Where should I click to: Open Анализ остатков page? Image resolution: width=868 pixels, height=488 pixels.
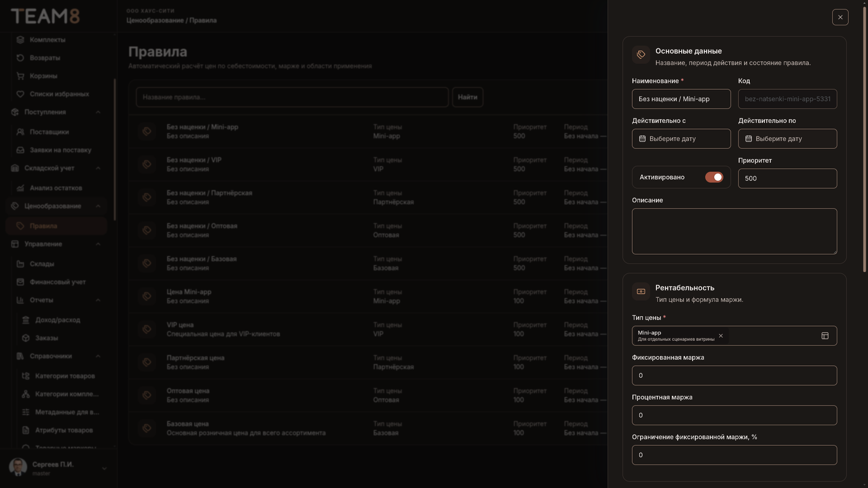coord(57,188)
